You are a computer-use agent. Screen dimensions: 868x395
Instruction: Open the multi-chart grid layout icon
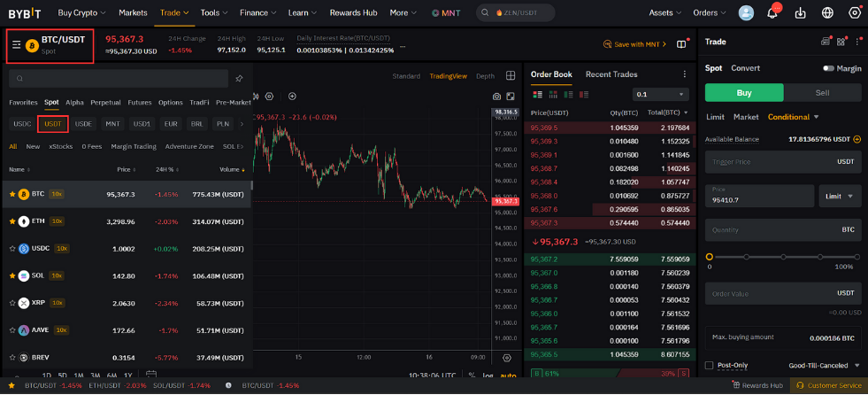pos(511,76)
